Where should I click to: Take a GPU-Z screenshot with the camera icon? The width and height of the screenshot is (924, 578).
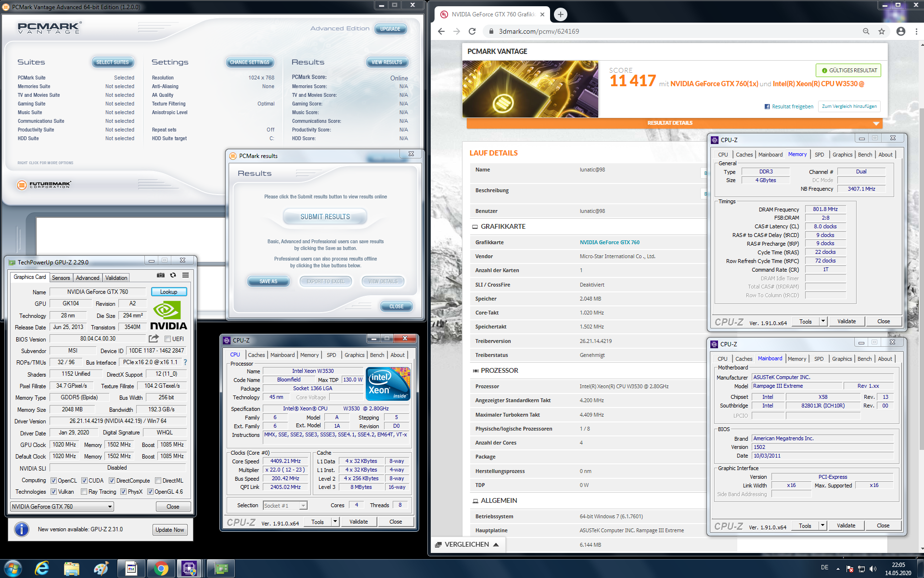pyautogui.click(x=160, y=275)
